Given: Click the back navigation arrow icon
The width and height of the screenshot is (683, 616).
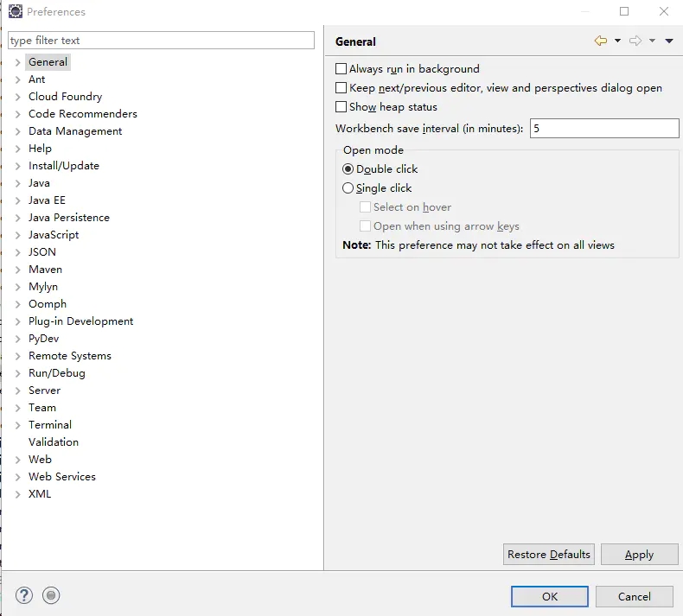Looking at the screenshot, I should coord(601,41).
